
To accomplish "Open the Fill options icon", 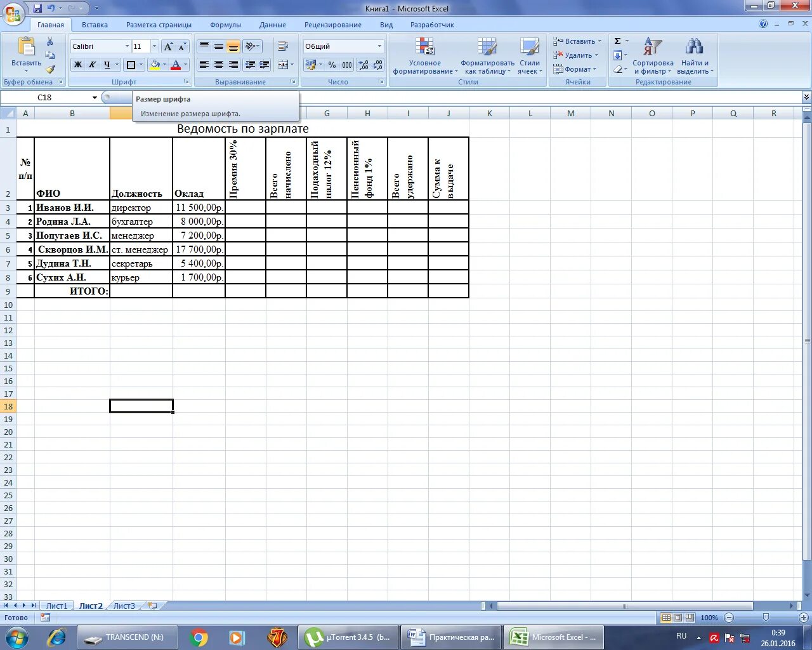I will point(617,55).
